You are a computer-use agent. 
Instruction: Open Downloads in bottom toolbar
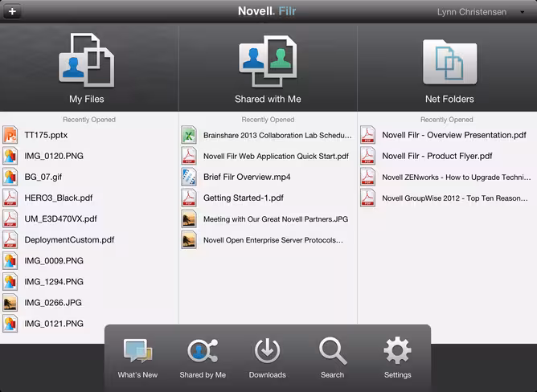click(268, 358)
